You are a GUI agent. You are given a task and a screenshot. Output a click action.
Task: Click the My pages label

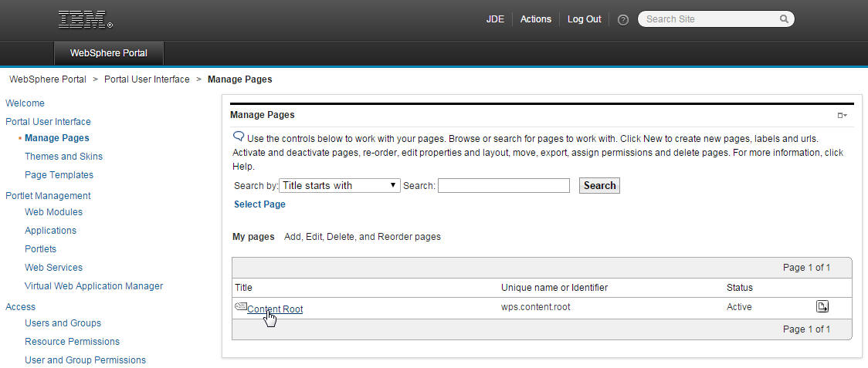[253, 236]
